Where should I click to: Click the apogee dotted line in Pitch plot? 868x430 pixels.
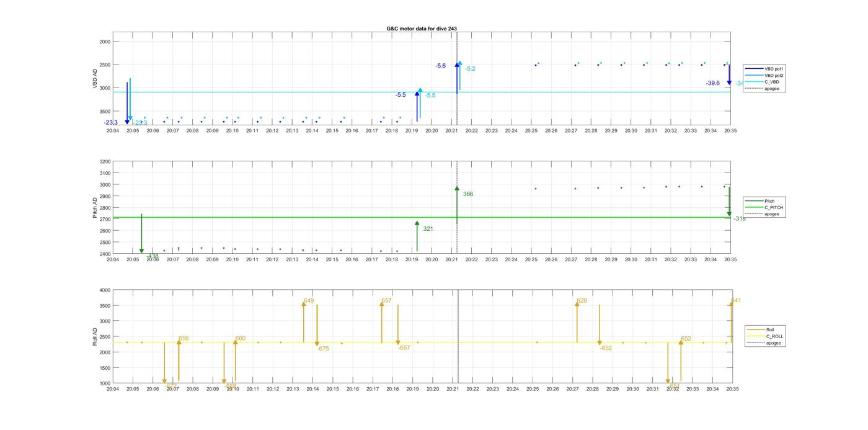pos(457,207)
